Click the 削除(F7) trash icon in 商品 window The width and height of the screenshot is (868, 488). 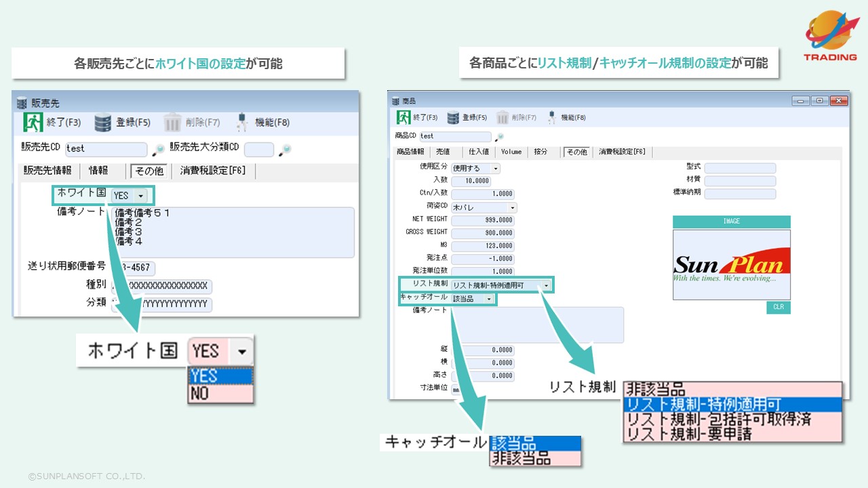[502, 117]
